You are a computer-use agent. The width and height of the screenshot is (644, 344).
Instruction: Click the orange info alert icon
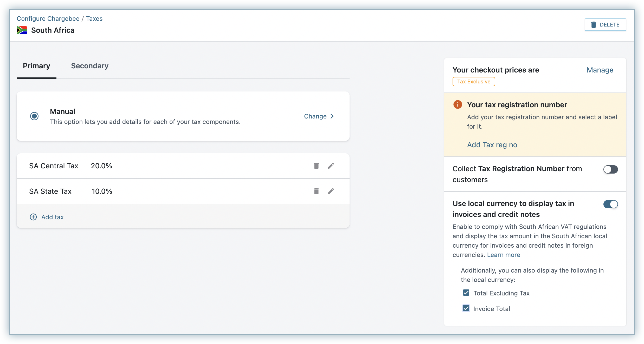pos(458,104)
